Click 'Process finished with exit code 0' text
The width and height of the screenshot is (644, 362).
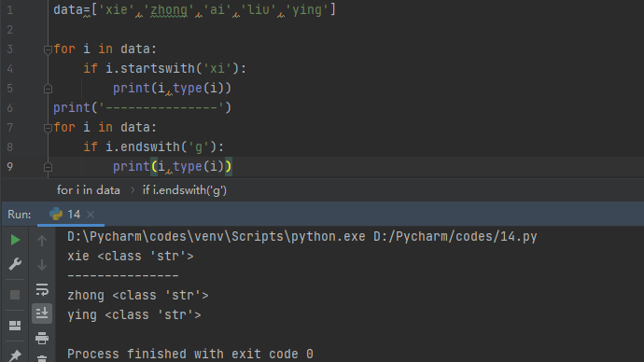point(190,354)
